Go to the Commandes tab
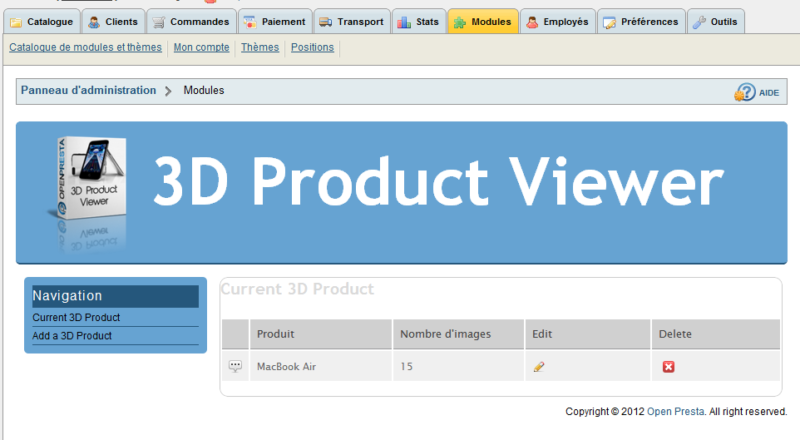800x440 pixels. coord(191,21)
